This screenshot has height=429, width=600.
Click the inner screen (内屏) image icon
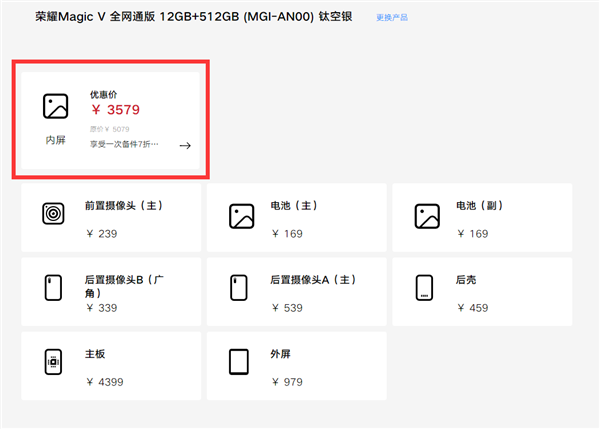pyautogui.click(x=55, y=106)
